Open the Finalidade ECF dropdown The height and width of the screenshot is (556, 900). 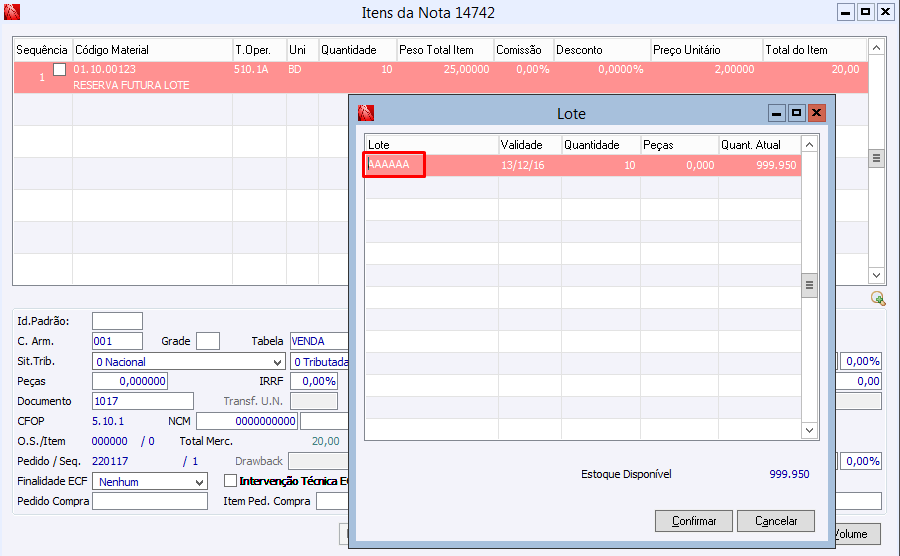click(x=199, y=482)
